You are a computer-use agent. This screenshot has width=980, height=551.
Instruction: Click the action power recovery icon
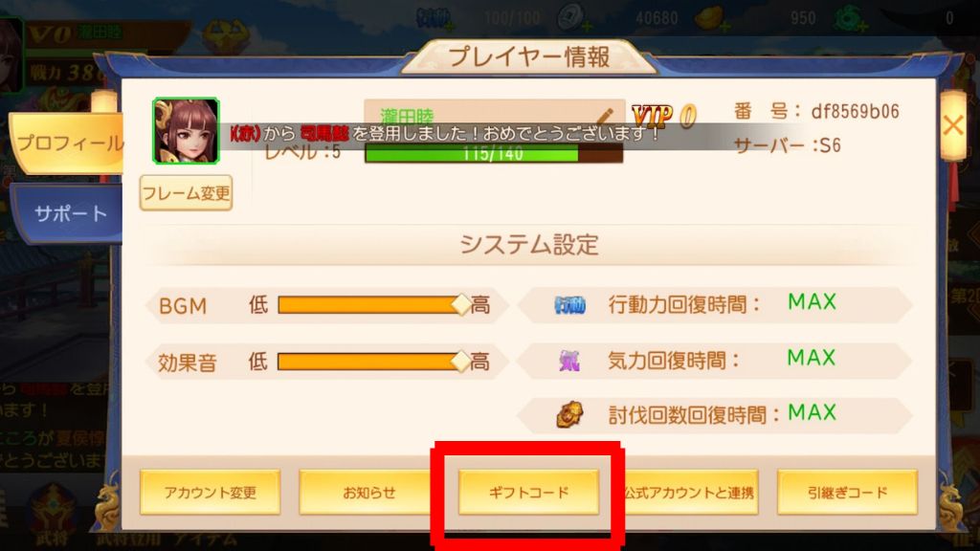[x=570, y=305]
